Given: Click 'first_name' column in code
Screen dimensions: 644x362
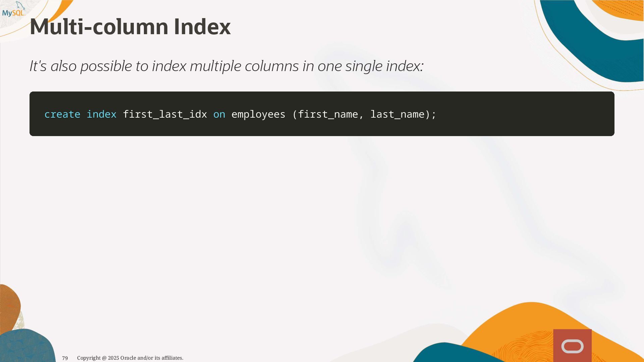Looking at the screenshot, I should coord(328,114).
